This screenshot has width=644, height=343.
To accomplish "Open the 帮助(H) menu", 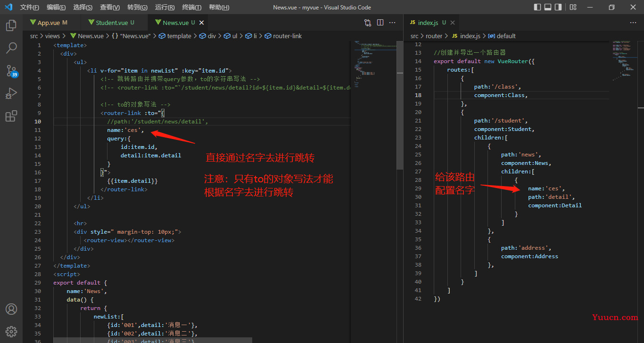I will point(219,7).
